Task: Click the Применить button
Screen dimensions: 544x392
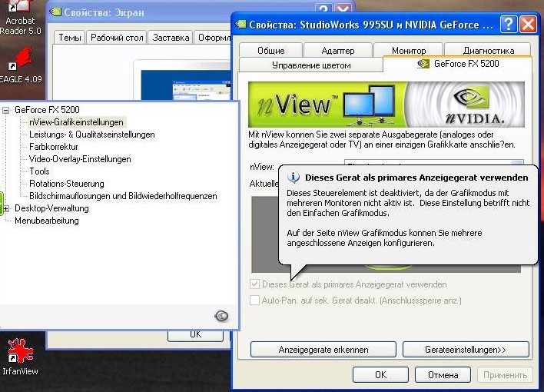Action: pos(505,374)
